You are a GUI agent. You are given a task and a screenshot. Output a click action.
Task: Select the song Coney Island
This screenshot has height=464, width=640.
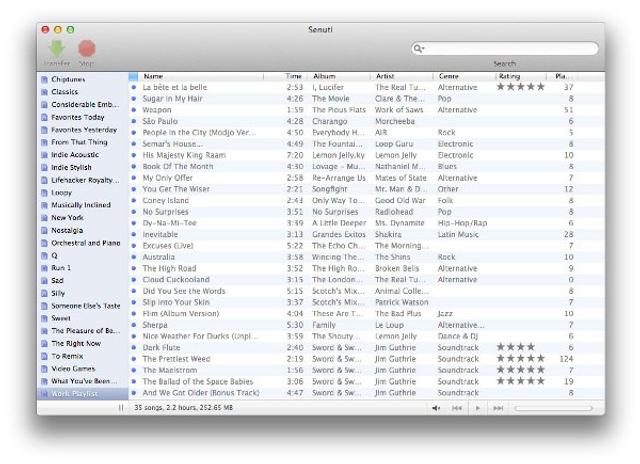tap(166, 200)
